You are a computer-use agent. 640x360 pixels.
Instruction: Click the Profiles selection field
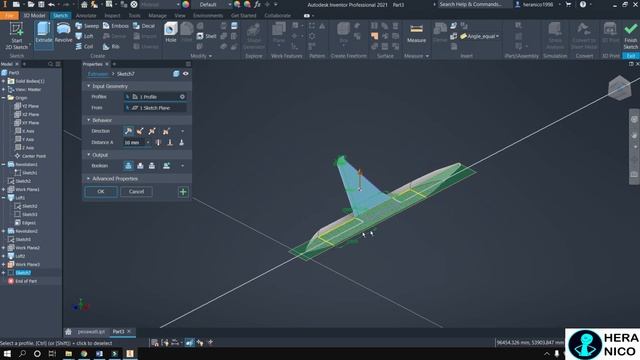point(155,97)
